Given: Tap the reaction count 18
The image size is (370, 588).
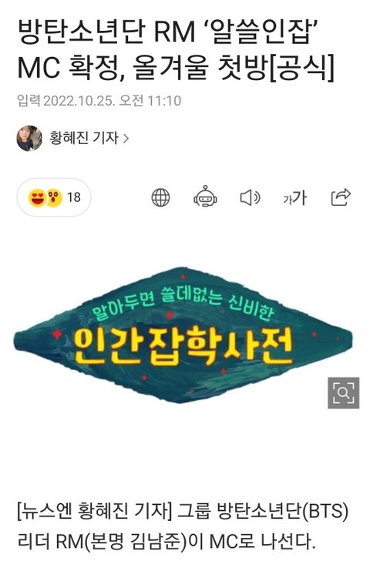Looking at the screenshot, I should 73,197.
